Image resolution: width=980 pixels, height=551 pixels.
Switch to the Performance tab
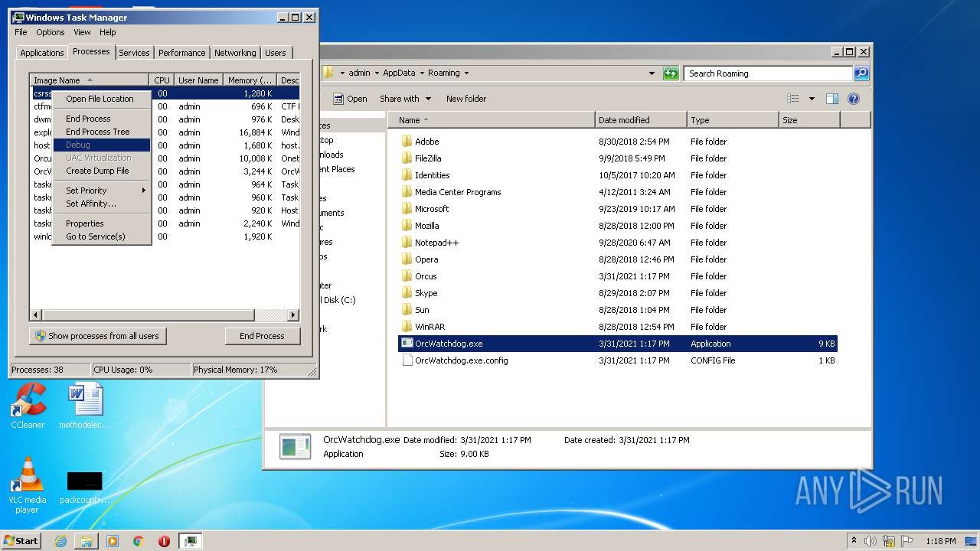tap(182, 53)
